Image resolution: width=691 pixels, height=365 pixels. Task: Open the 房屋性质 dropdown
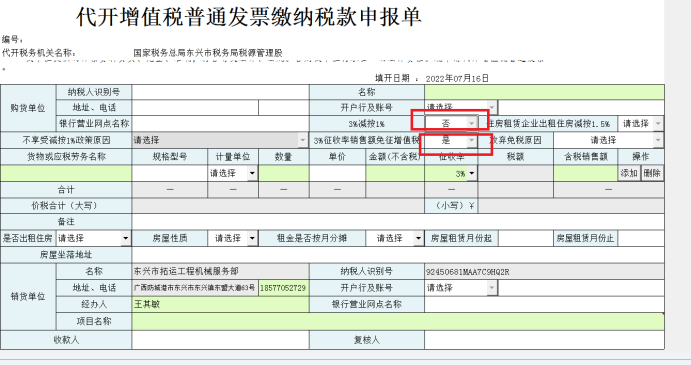(x=233, y=238)
